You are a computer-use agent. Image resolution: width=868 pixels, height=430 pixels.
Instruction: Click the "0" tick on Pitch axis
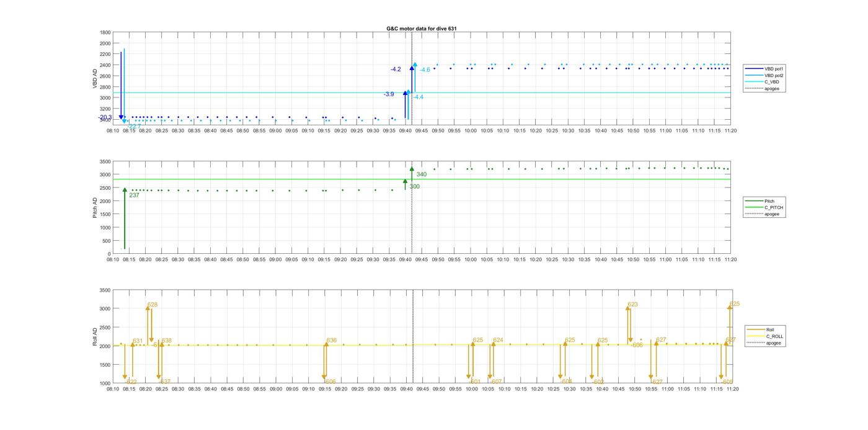110,254
